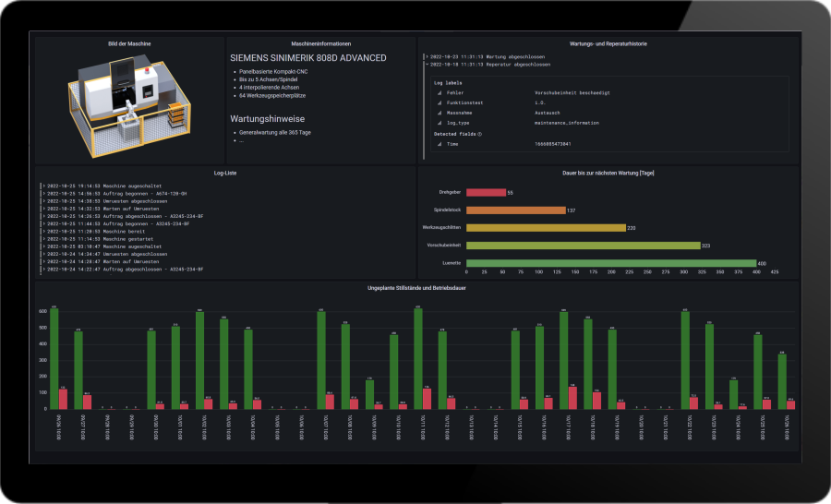Open the Ungeplante Stillstände und Betriebsdauer panel menu
Viewport: 831px width, 504px height.
(x=416, y=288)
